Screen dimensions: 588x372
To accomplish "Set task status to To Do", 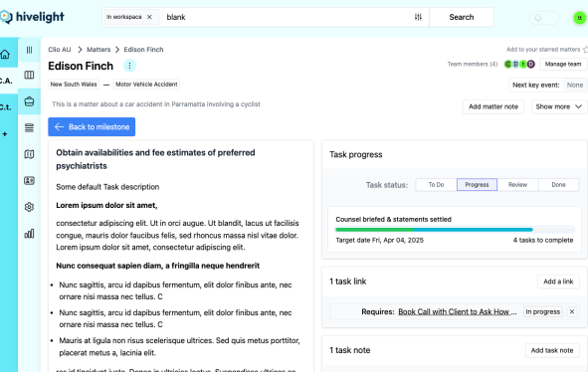I will pos(436,185).
